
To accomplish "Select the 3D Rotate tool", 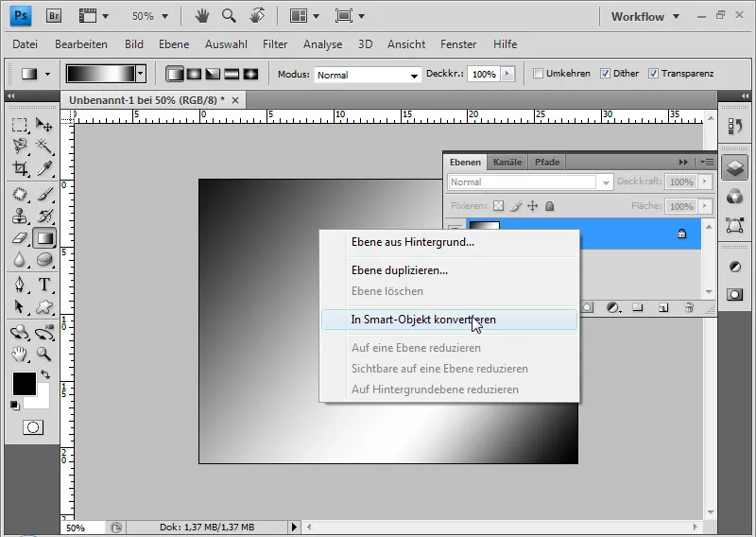I will 19,333.
